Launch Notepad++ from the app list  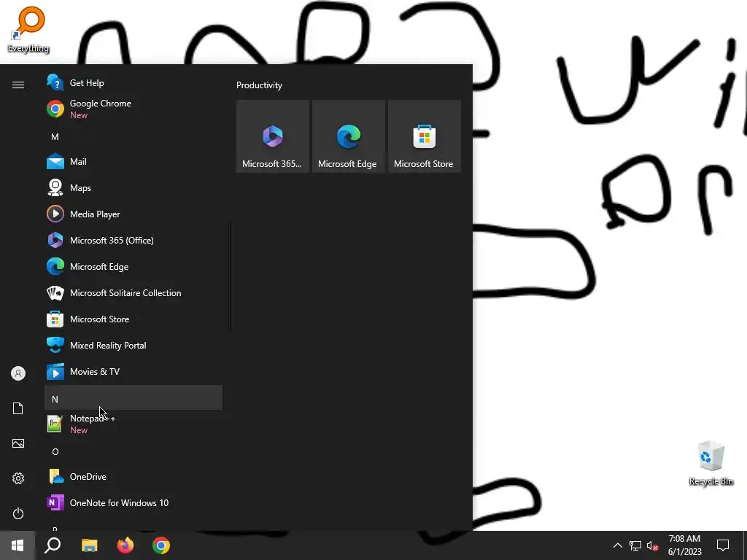[133, 424]
